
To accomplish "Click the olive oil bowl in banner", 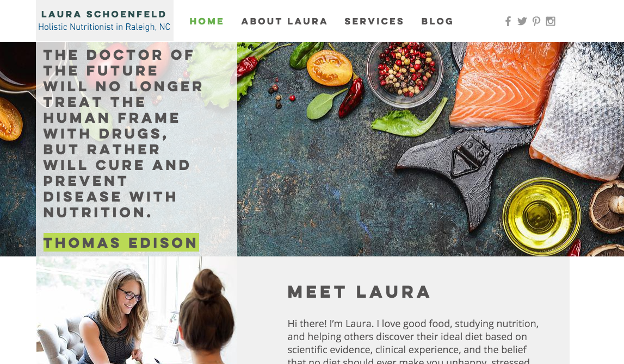I will (541, 216).
